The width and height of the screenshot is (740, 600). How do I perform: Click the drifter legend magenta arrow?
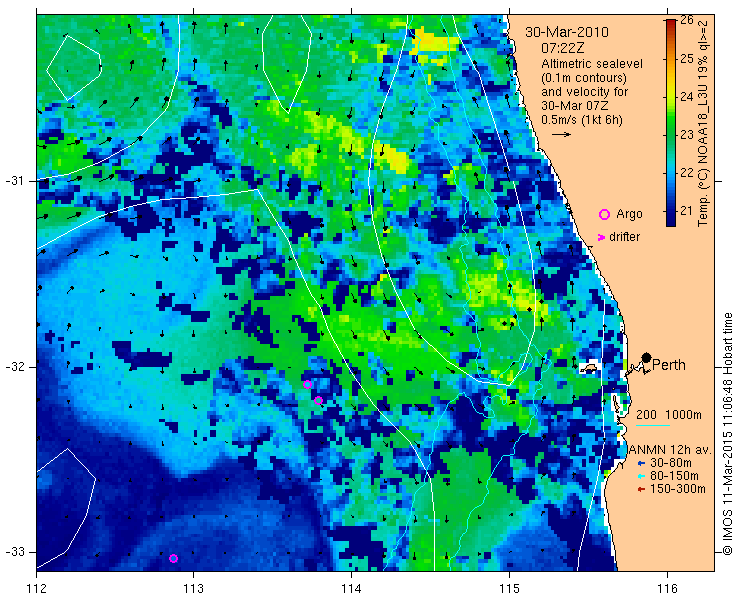[x=601, y=237]
